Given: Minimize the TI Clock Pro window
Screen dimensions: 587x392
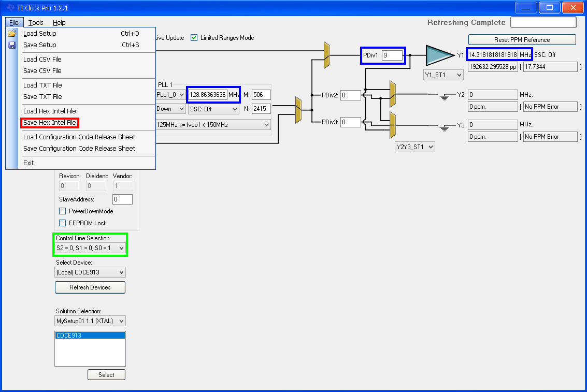Looking at the screenshot, I should click(x=526, y=7).
